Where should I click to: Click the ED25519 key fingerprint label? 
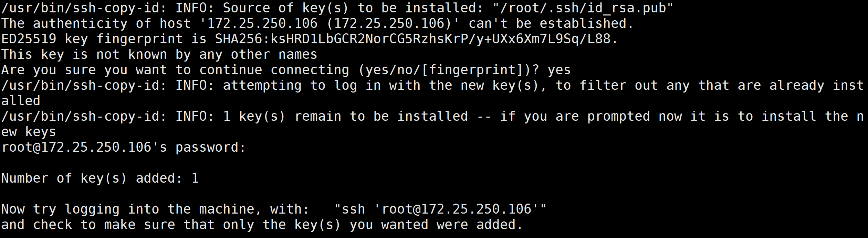(92, 39)
